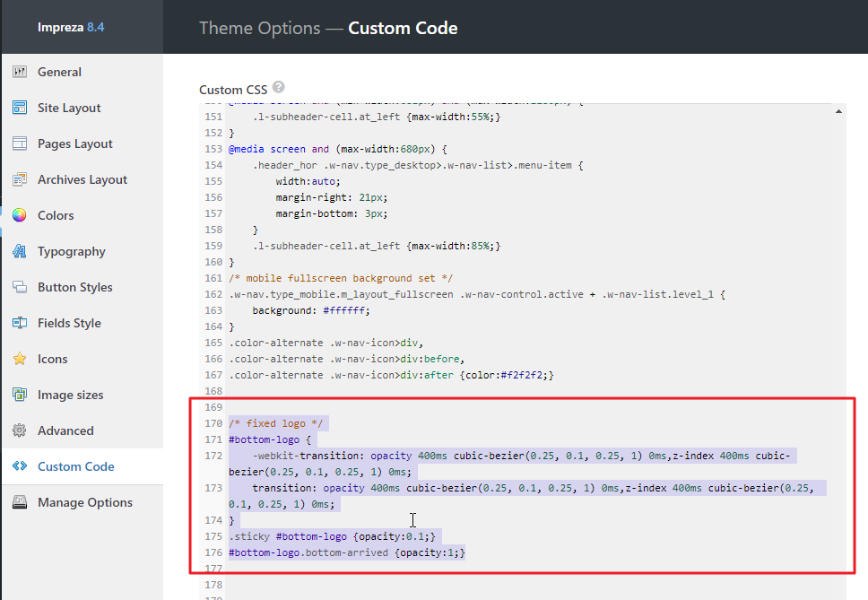The width and height of the screenshot is (868, 600).
Task: Switch to Colors options
Action: tap(82, 215)
